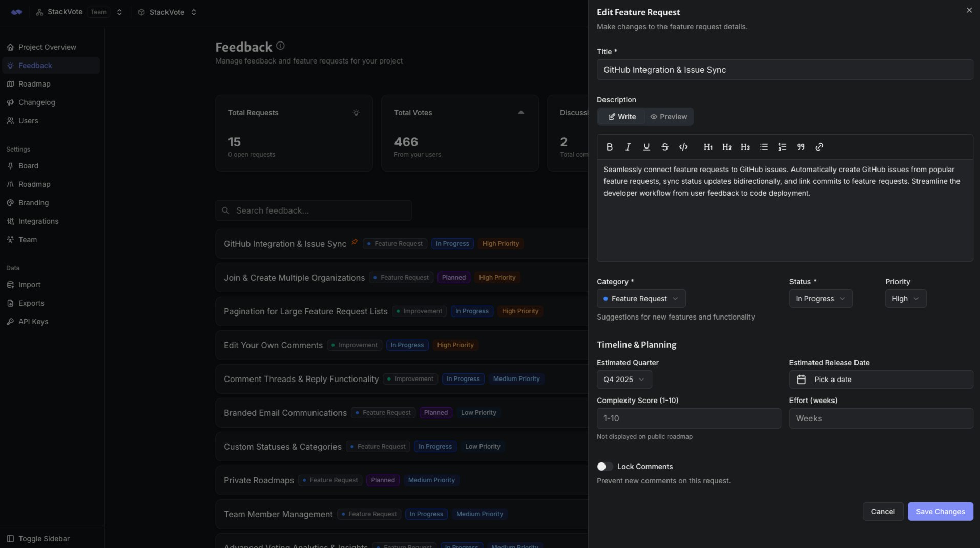Open the Estimated Quarter Q4 2025 dropdown
Image resolution: width=980 pixels, height=548 pixels.
pos(624,380)
